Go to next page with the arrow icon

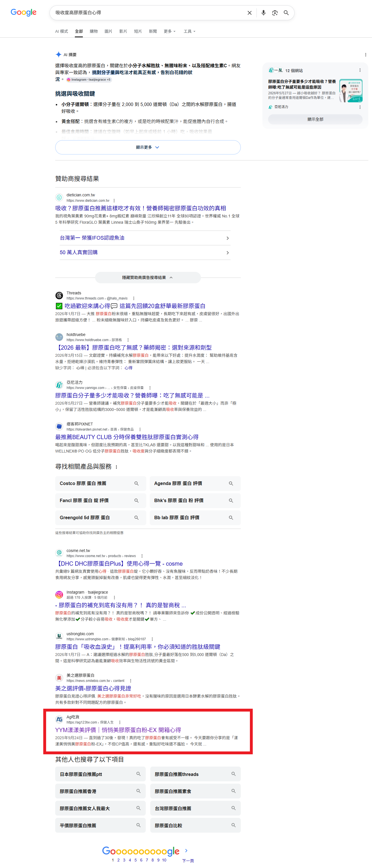[186, 851]
